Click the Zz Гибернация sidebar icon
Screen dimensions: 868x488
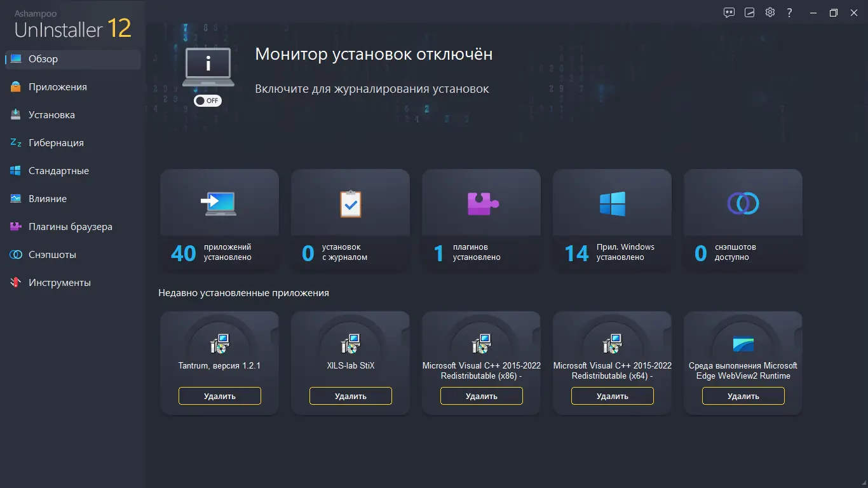pyautogui.click(x=16, y=143)
